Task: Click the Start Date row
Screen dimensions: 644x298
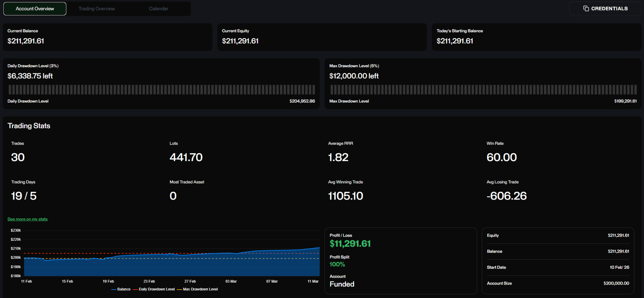Action: click(x=558, y=267)
